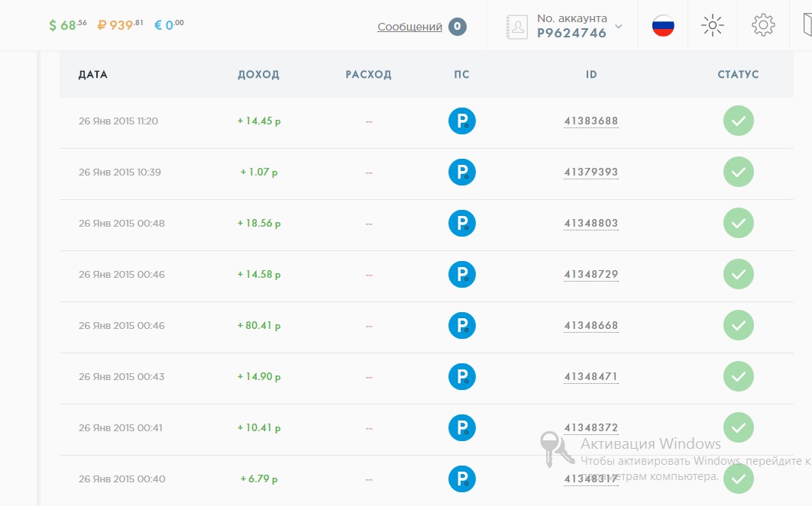Click the account profile book icon

click(x=518, y=27)
